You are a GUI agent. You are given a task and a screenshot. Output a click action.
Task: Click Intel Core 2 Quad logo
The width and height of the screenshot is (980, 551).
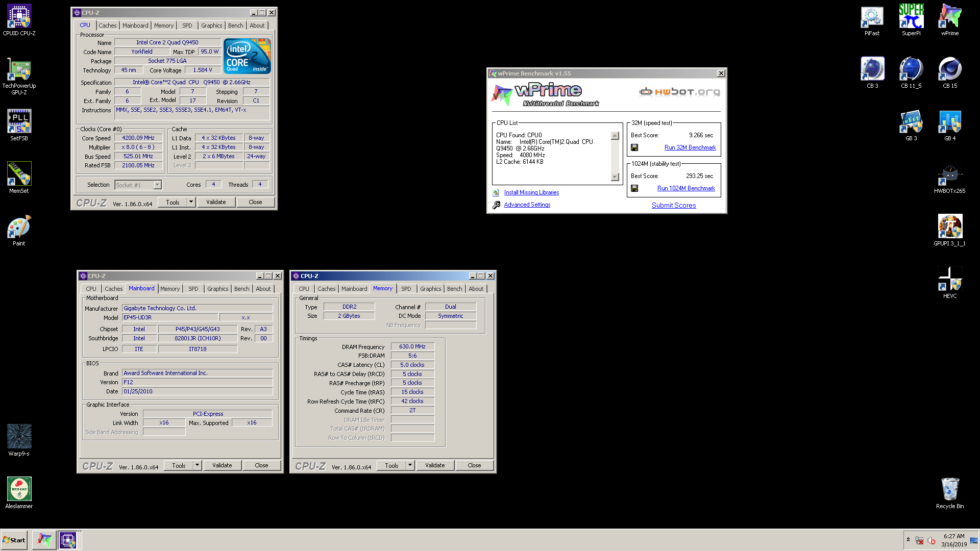(x=247, y=56)
